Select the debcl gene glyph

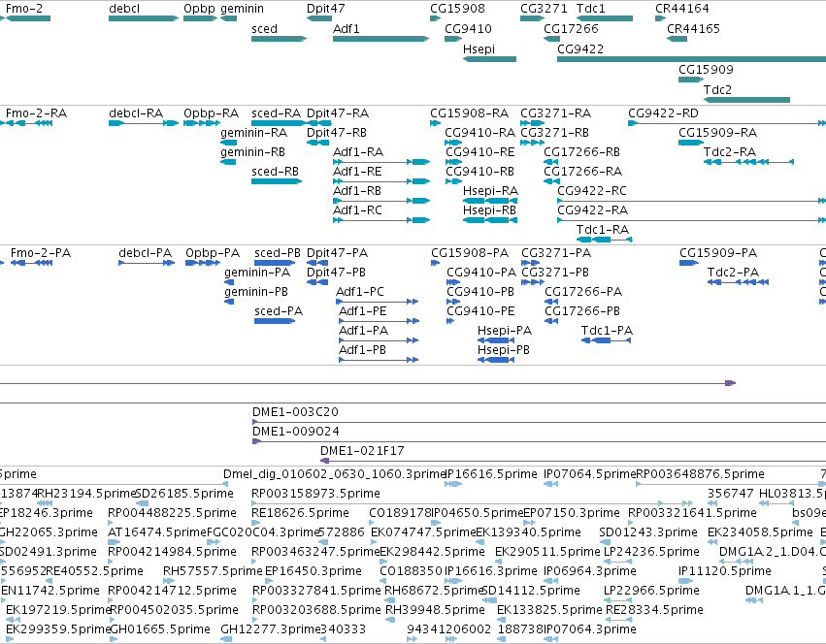point(144,18)
